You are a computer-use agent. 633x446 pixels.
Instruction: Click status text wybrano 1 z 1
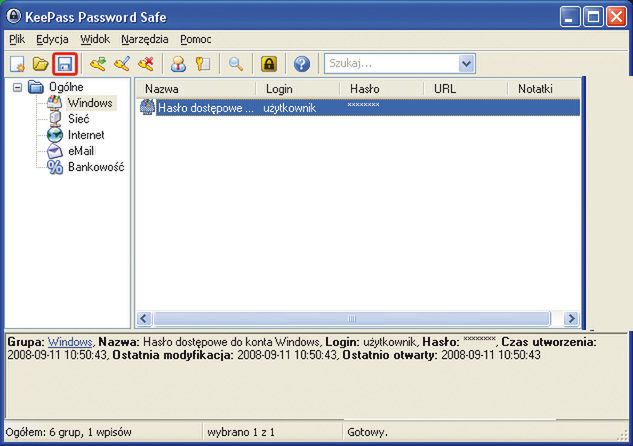(x=241, y=432)
